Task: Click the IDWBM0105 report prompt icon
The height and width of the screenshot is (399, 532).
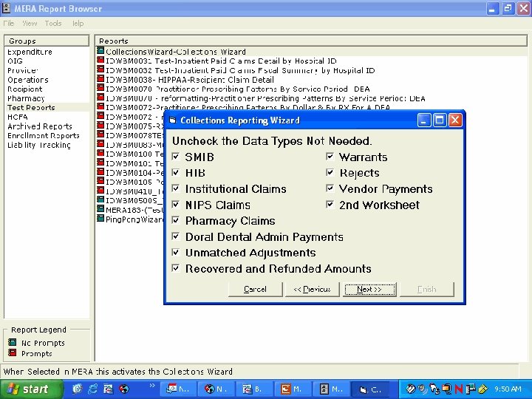Action: tap(100, 181)
